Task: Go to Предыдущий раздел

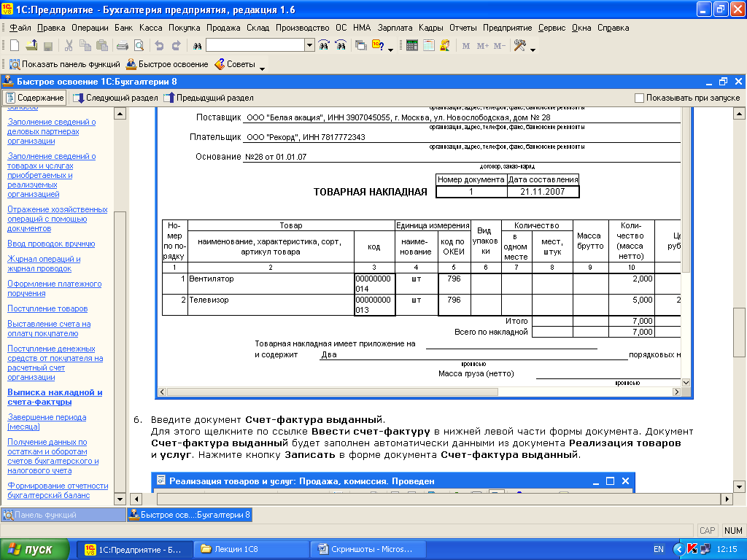Action: (208, 98)
